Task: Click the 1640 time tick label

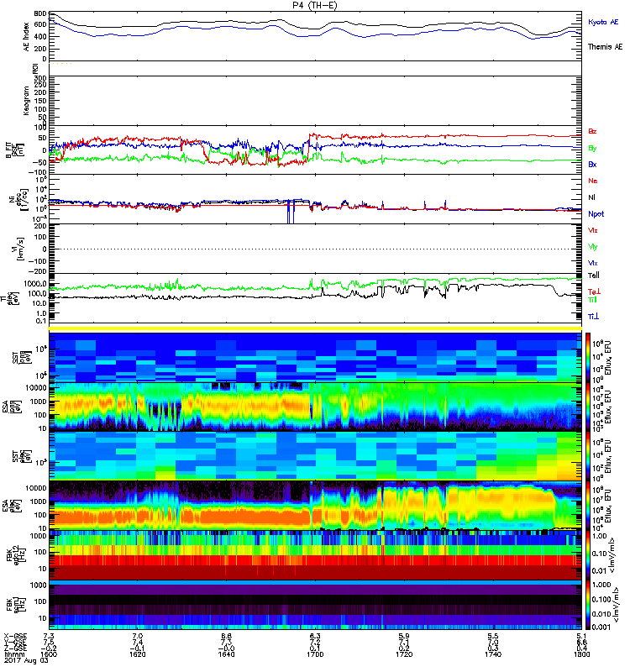Action: [x=226, y=654]
